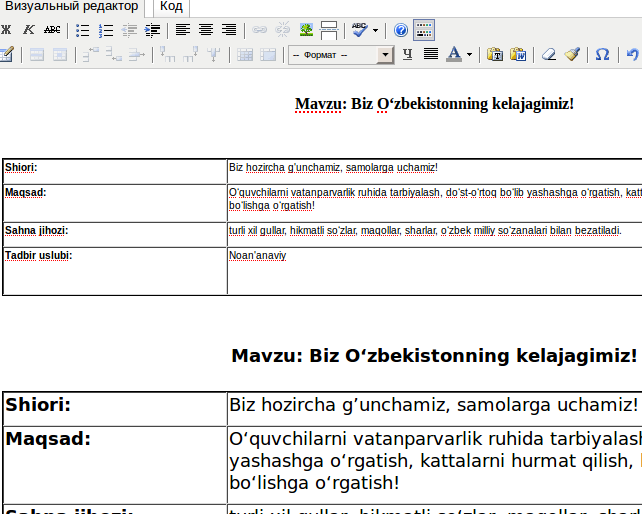Apply the text color A swatch
642x514 pixels.
[x=454, y=54]
